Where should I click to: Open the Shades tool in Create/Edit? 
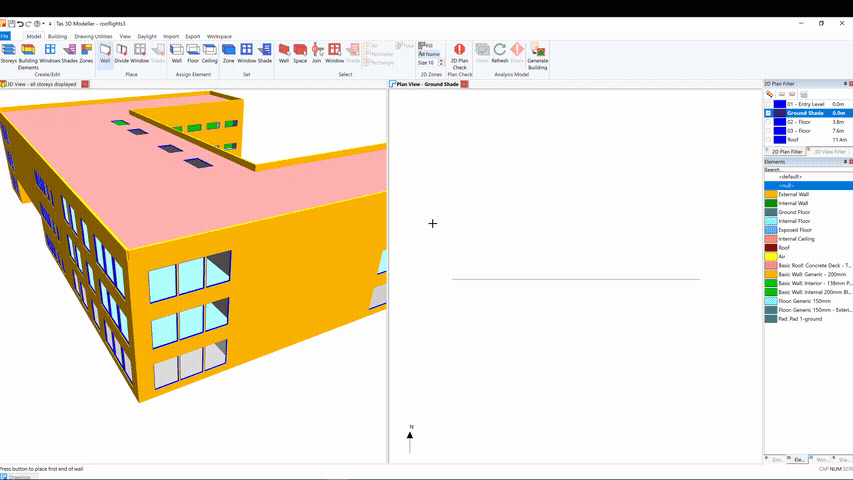pyautogui.click(x=70, y=54)
